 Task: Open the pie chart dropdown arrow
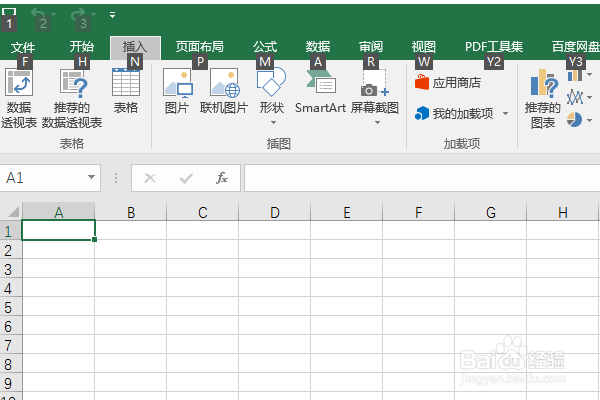coord(589,120)
